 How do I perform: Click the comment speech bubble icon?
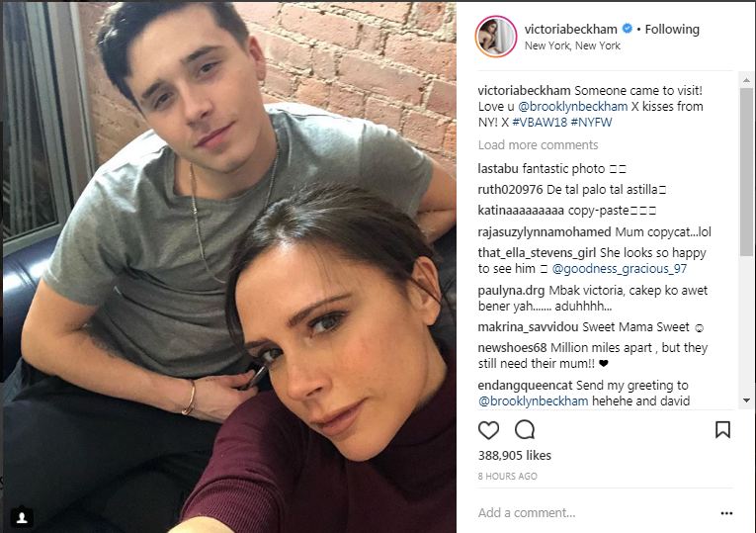[525, 429]
